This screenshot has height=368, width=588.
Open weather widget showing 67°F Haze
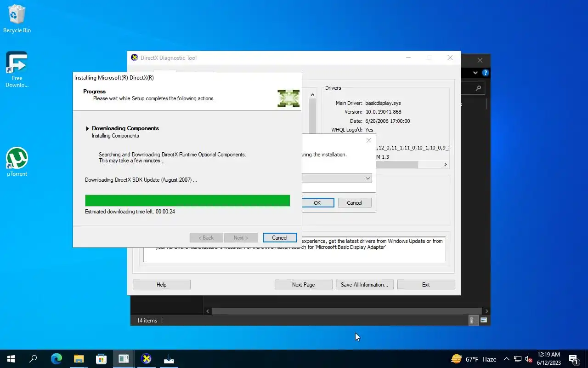click(x=474, y=359)
